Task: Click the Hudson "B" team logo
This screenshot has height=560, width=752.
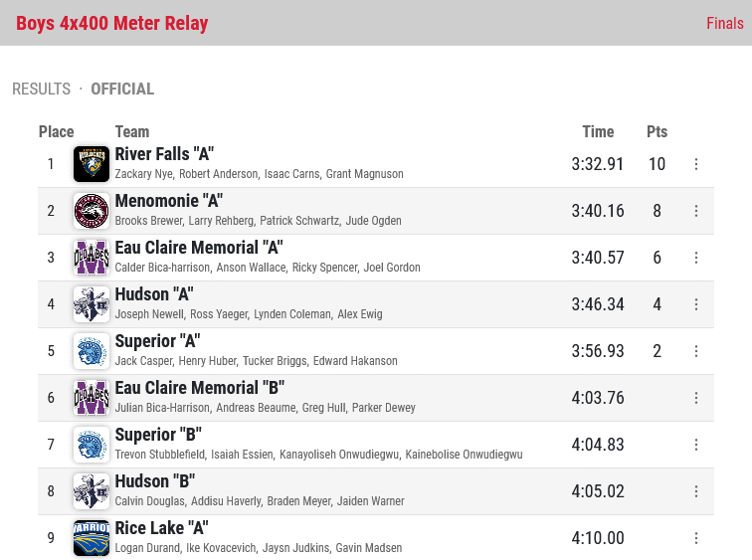Action: coord(92,491)
